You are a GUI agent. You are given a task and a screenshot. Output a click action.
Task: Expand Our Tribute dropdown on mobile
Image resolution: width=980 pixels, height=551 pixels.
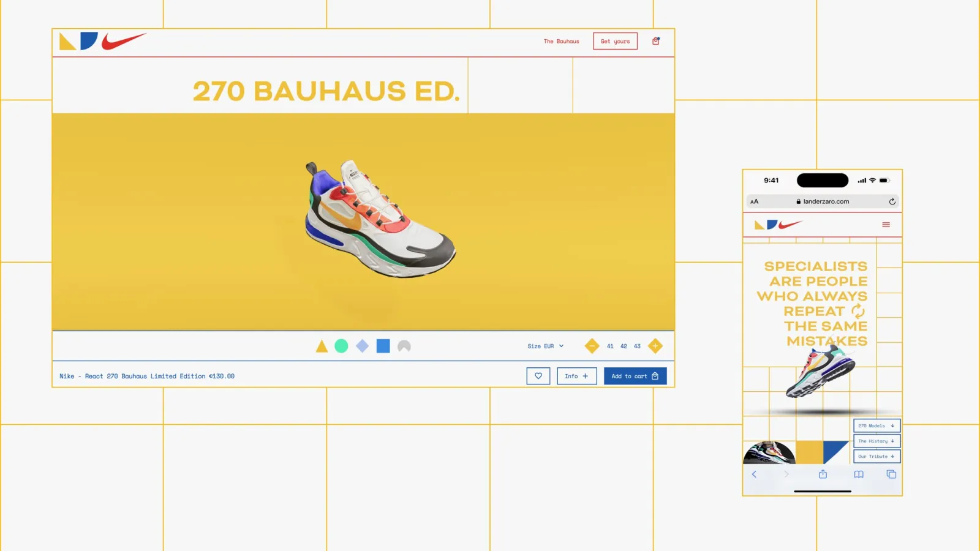pos(877,456)
